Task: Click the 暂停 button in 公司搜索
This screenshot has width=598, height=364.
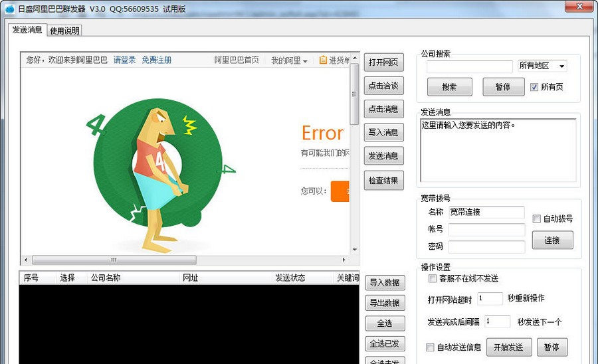Action: pos(504,87)
